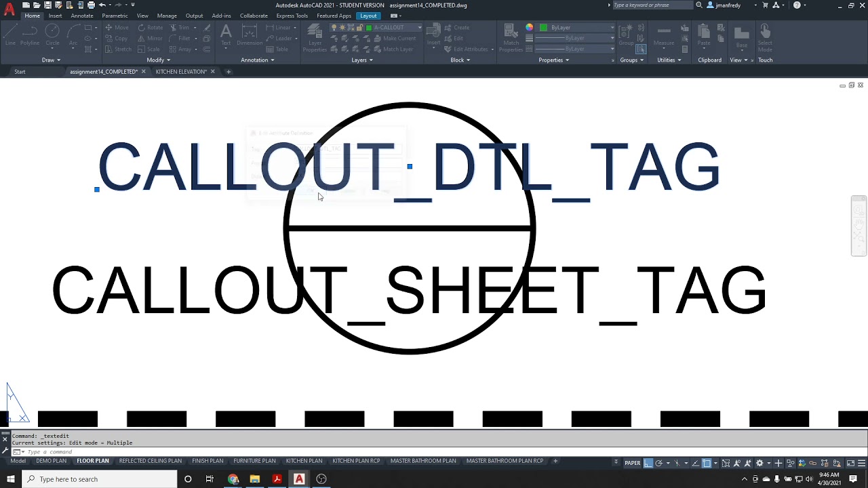Click the Move tool in Modify
Screen dimensions: 868x488
pyautogui.click(x=117, y=28)
